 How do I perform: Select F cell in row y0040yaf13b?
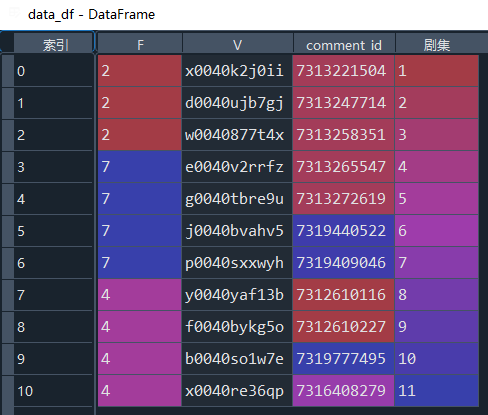tap(140, 295)
